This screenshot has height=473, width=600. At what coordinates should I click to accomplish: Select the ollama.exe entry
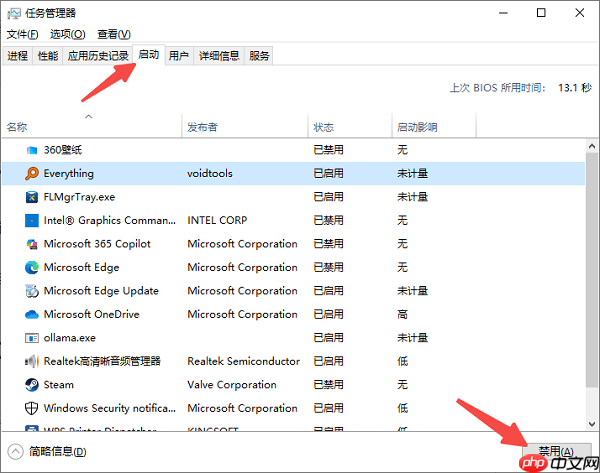(x=70, y=338)
